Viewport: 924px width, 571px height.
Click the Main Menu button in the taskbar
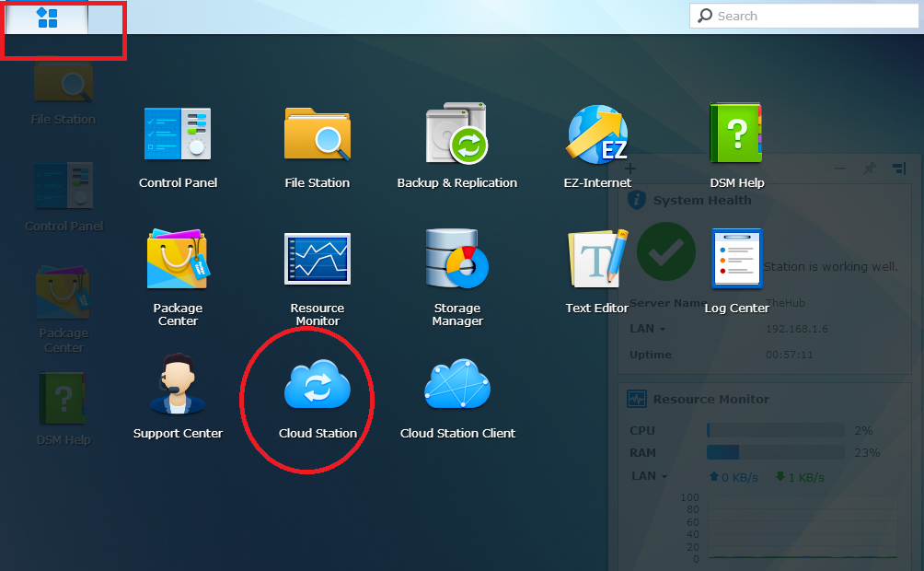click(47, 17)
